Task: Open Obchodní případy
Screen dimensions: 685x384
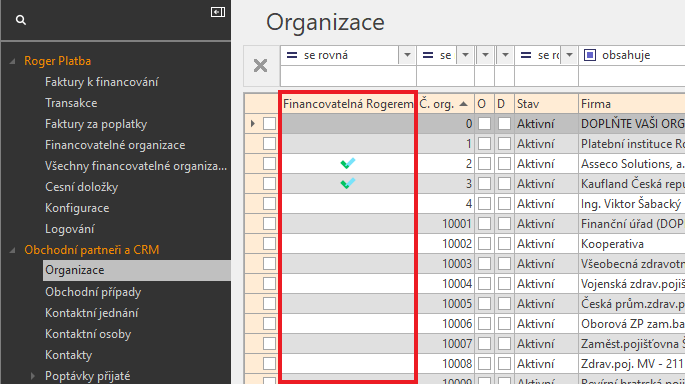Action: [93, 292]
